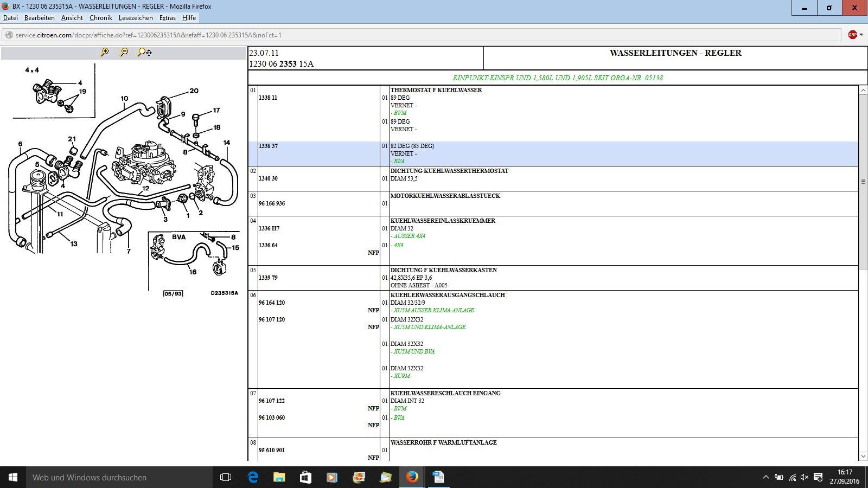Screen dimensions: 868x488
Task: Select part number 1336 H7
Action: (269, 228)
